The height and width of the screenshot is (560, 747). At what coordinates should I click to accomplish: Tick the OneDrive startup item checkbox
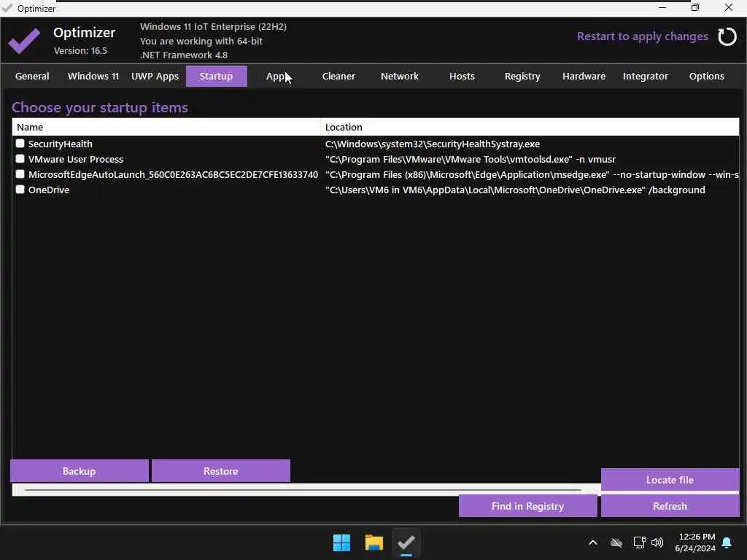pyautogui.click(x=20, y=189)
